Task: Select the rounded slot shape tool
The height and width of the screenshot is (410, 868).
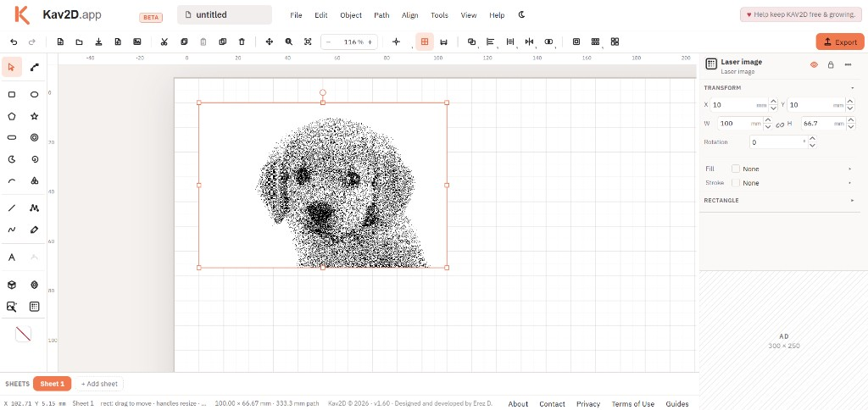Action: (12, 138)
